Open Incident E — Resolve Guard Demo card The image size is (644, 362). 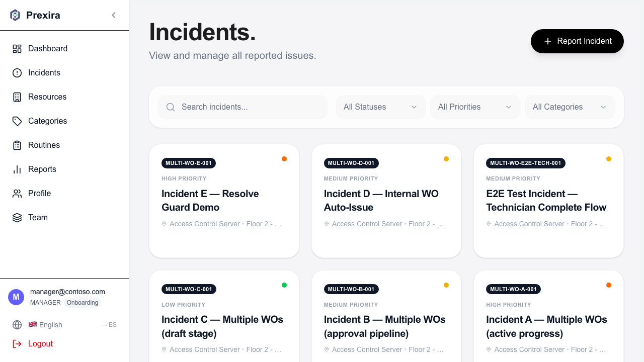pyautogui.click(x=224, y=200)
